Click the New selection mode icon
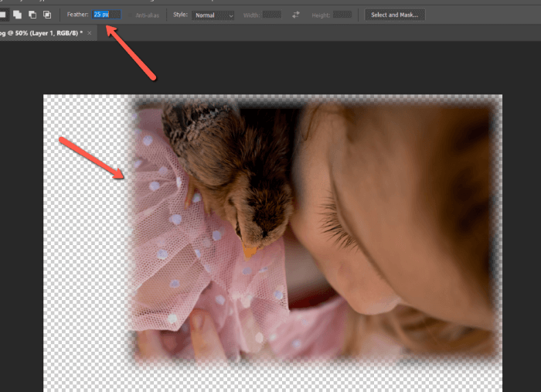 coord(3,15)
